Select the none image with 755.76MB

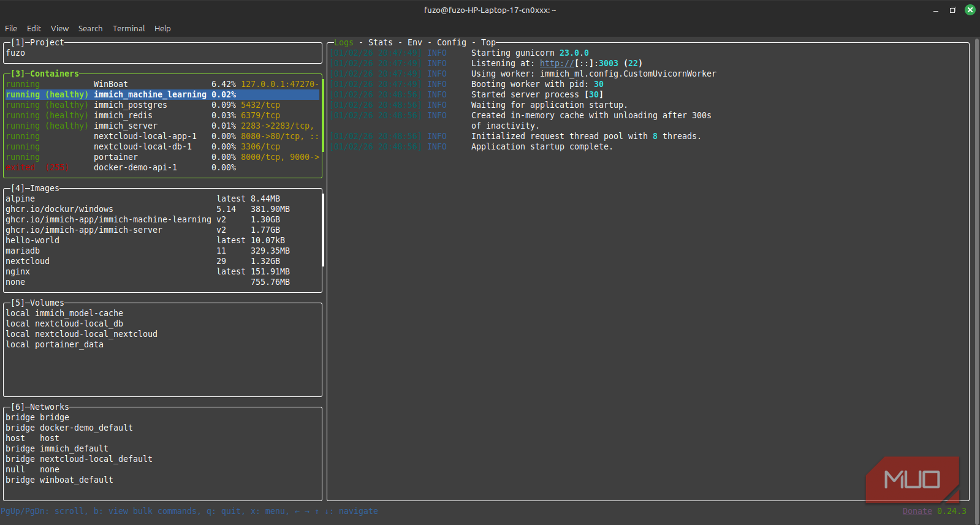162,282
